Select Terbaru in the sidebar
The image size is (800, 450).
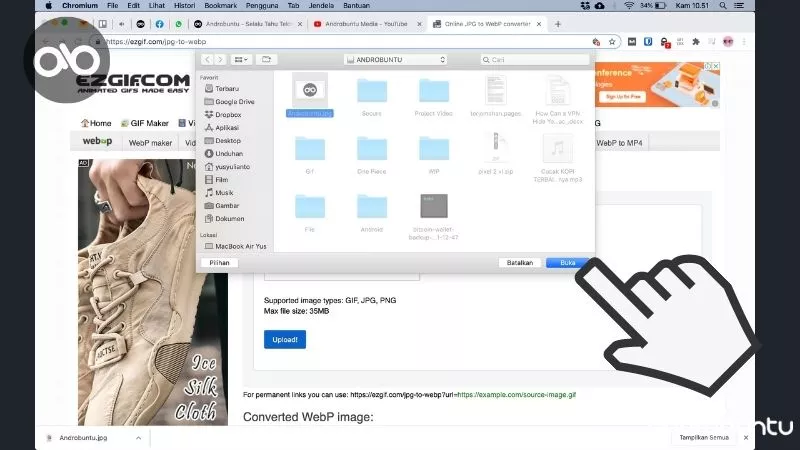coord(221,89)
